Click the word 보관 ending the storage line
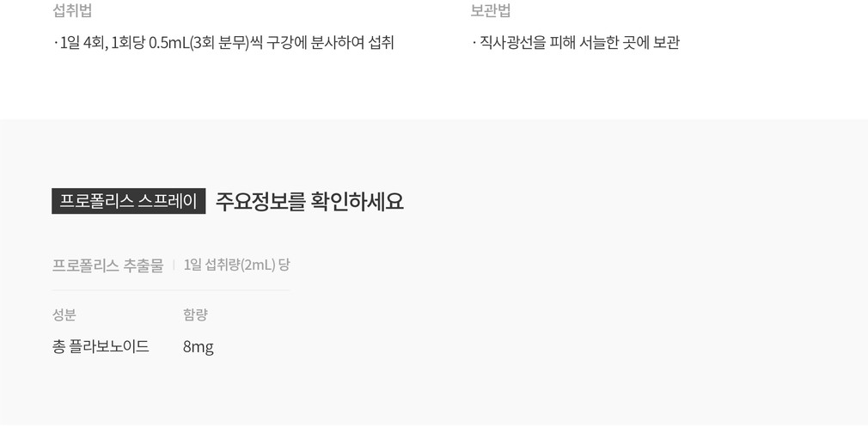 click(667, 43)
